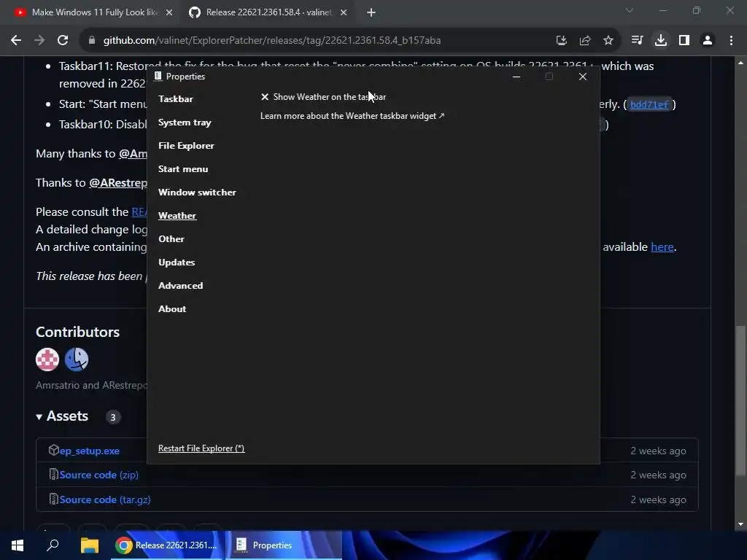Open a new Chrome tab

(371, 13)
